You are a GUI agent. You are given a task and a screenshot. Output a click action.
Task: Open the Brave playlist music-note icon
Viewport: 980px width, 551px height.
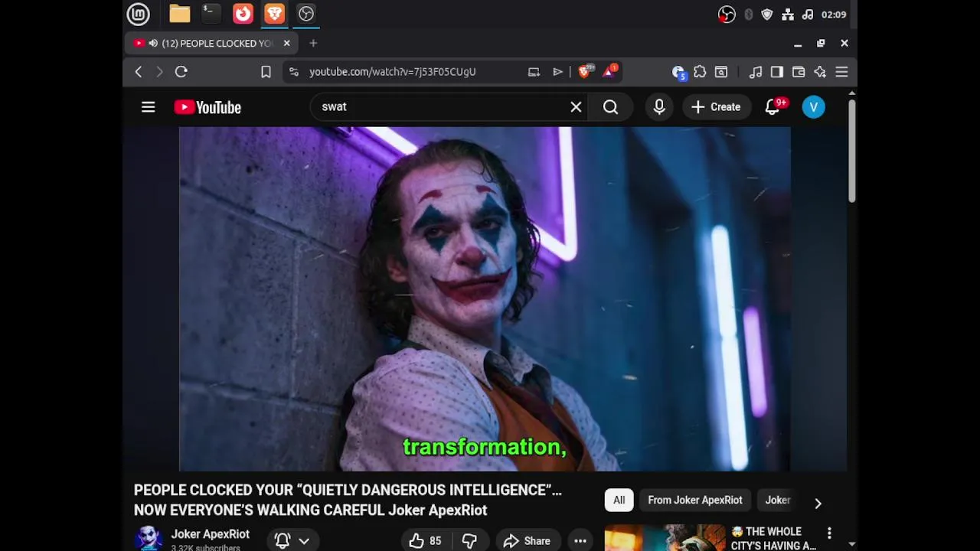[756, 72]
